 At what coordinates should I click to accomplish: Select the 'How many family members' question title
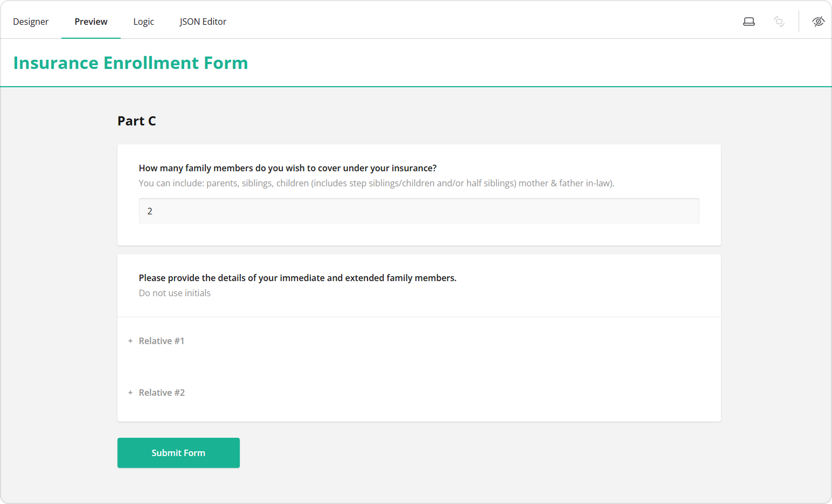[288, 168]
